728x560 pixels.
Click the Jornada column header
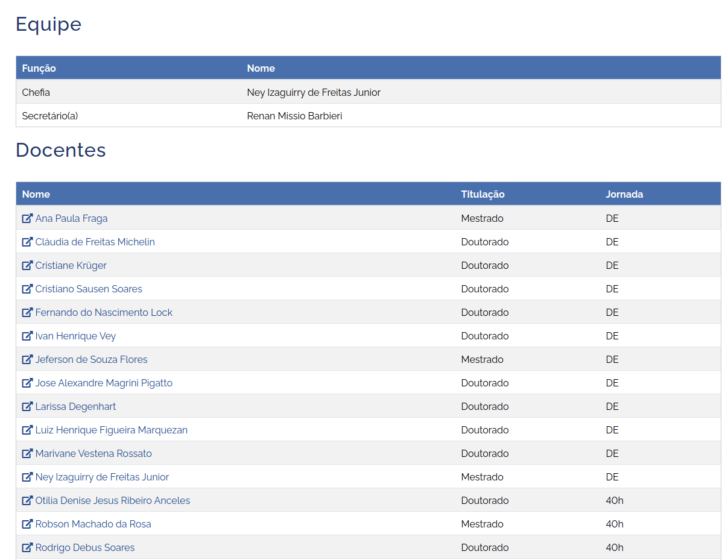pos(624,194)
